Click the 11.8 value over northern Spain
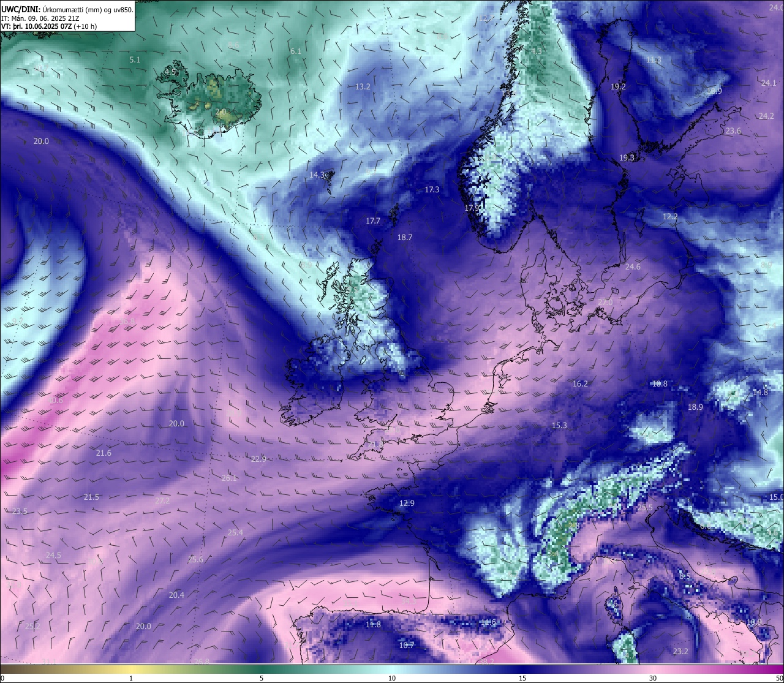 point(373,625)
